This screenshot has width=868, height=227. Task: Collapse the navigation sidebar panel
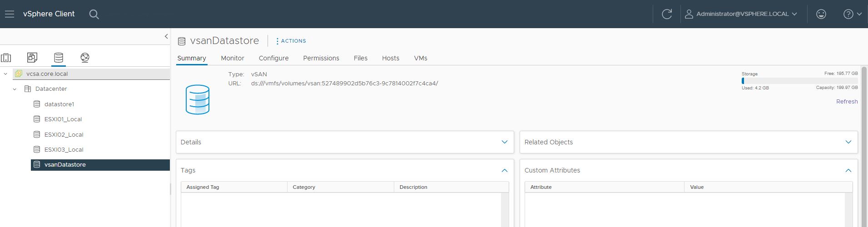click(166, 36)
